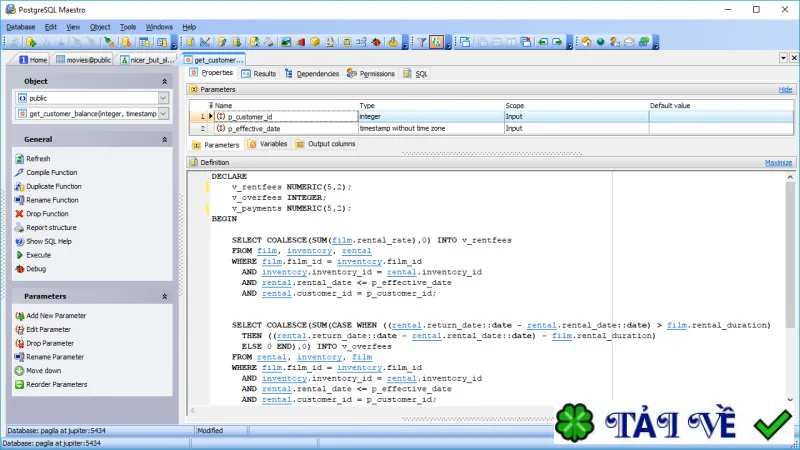
Task: Click the Show SQL Help icon
Action: [x=19, y=241]
